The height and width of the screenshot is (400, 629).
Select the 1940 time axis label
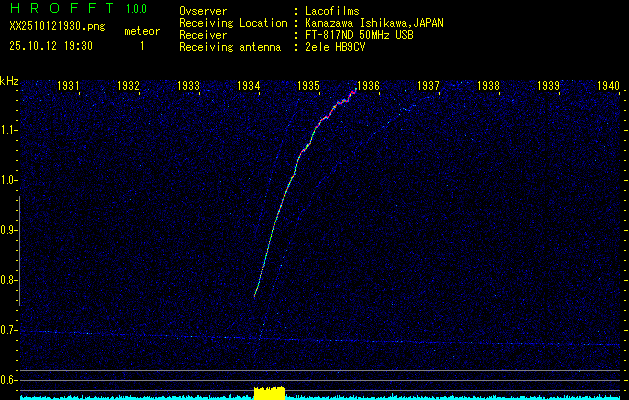[x=608, y=86]
